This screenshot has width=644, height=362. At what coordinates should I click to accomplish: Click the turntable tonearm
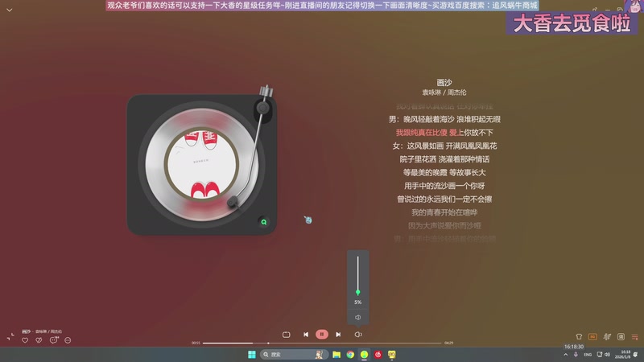point(253,148)
